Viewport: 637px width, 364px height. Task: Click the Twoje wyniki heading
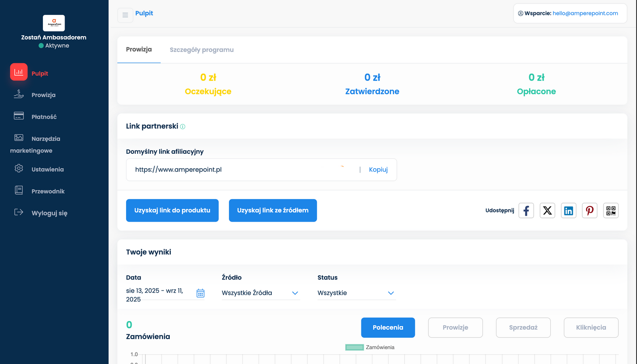pos(149,252)
